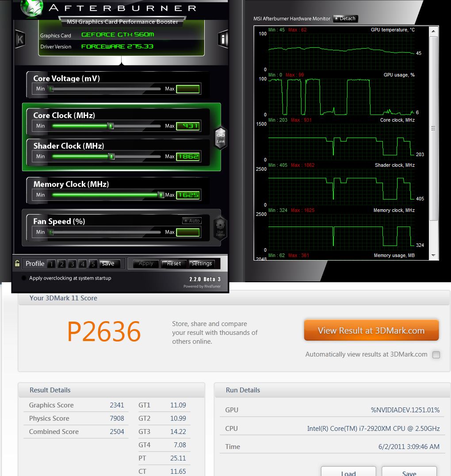The image size is (451, 476).
Task: Click the Core clock MHz graph
Action: 341,142
